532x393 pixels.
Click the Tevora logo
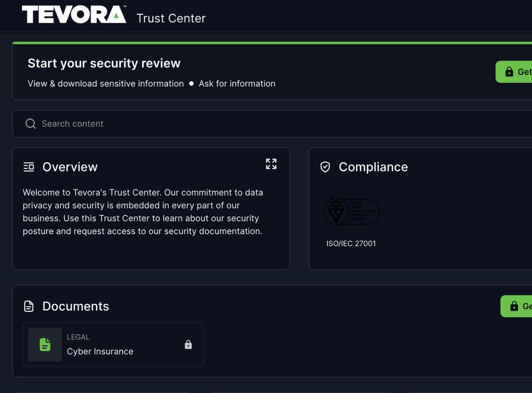click(74, 14)
